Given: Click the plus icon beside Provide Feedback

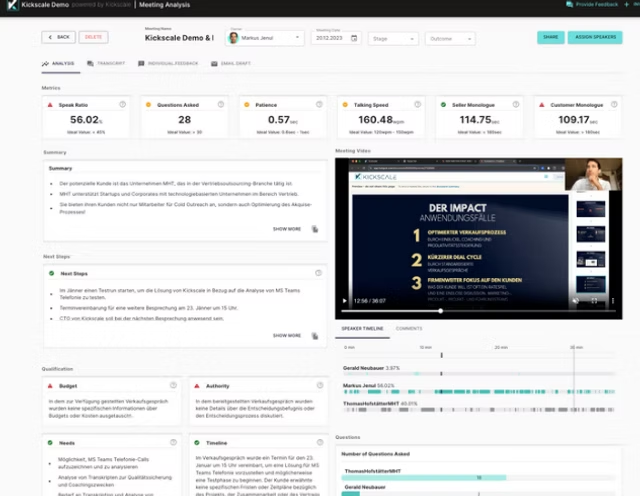Looking at the screenshot, I should point(627,4).
